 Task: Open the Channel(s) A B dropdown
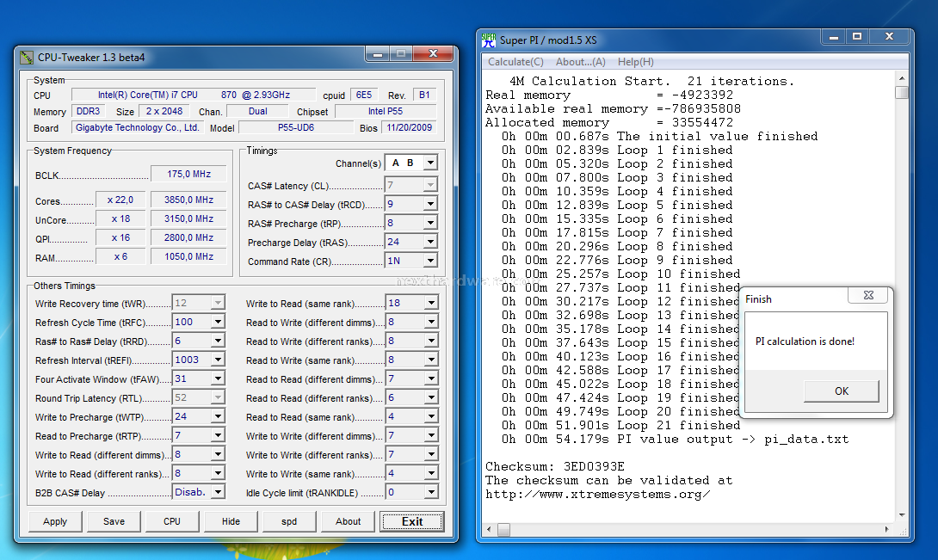coord(430,163)
